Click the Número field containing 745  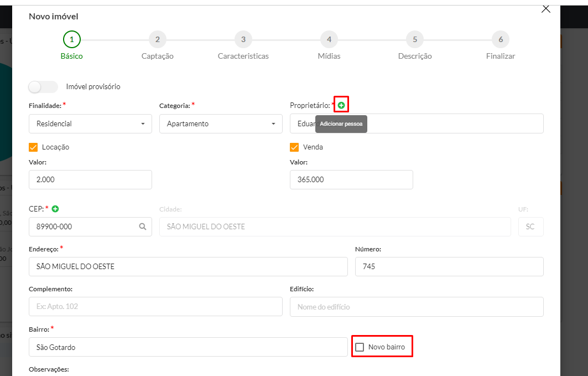point(449,266)
